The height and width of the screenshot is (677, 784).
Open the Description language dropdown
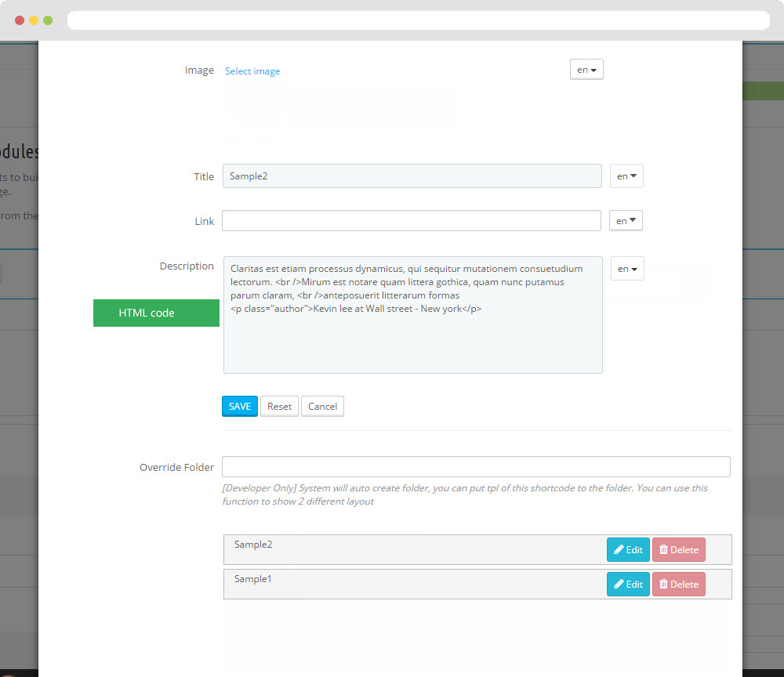627,269
